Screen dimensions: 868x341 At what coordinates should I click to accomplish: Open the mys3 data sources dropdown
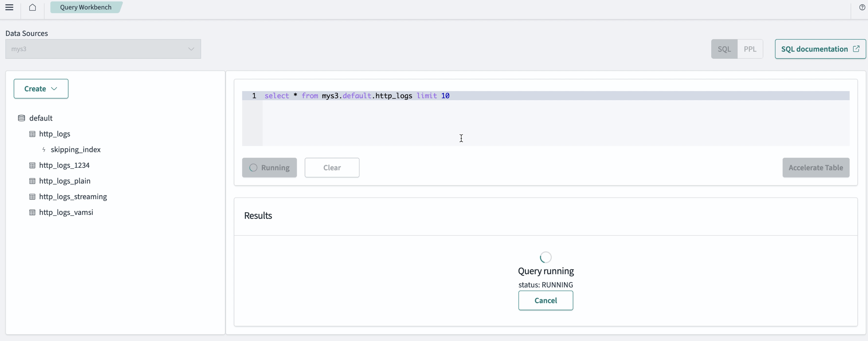103,49
